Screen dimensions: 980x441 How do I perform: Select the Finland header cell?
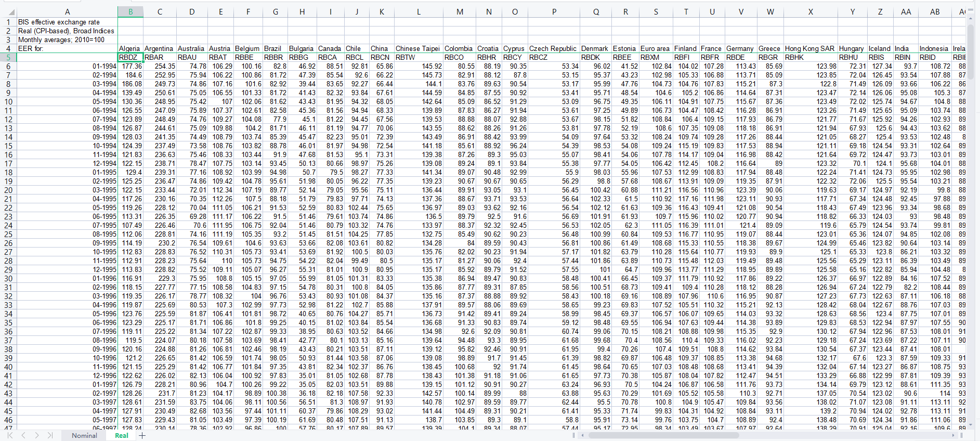(x=686, y=48)
